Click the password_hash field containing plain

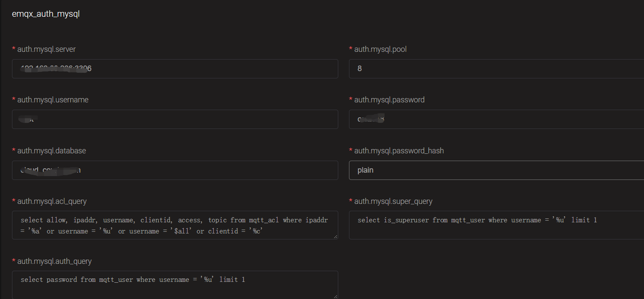[496, 170]
